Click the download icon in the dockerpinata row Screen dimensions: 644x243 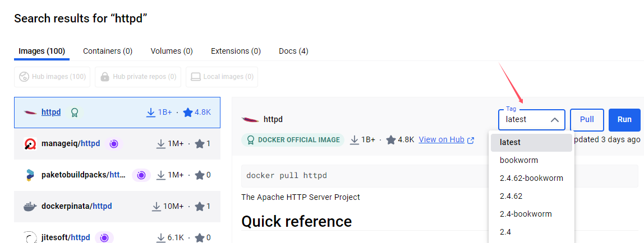pyautogui.click(x=156, y=207)
